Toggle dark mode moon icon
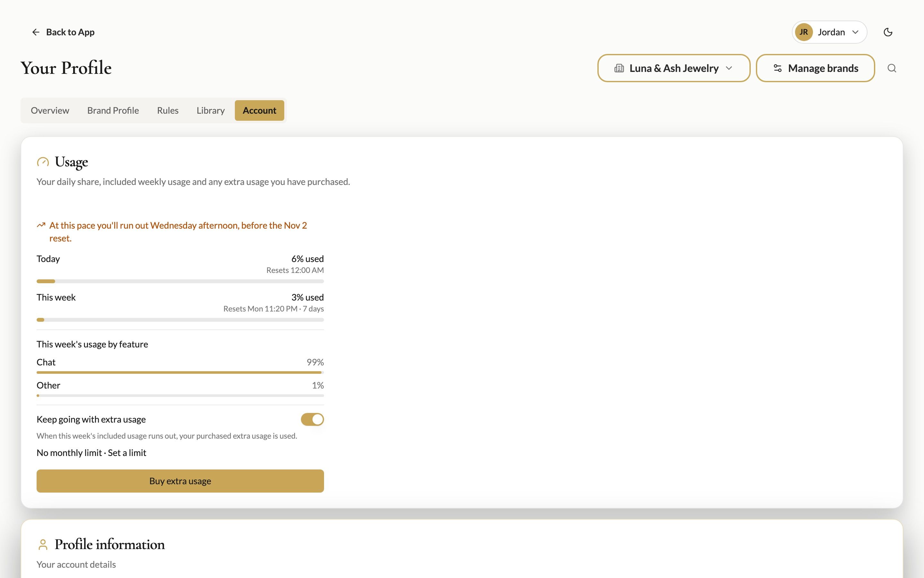The height and width of the screenshot is (578, 924). point(888,32)
